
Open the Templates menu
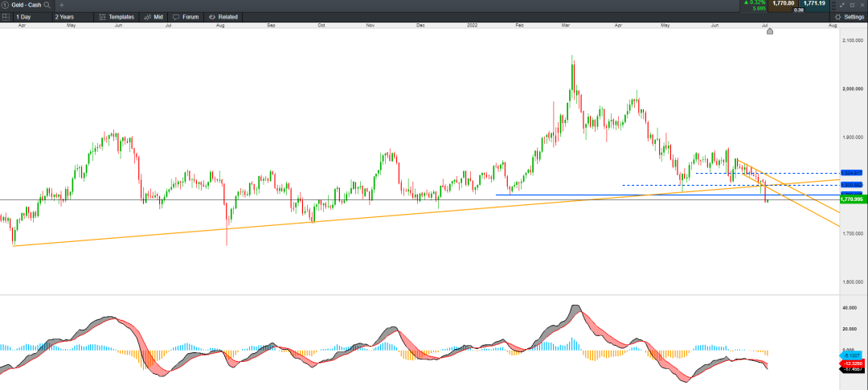pyautogui.click(x=117, y=17)
